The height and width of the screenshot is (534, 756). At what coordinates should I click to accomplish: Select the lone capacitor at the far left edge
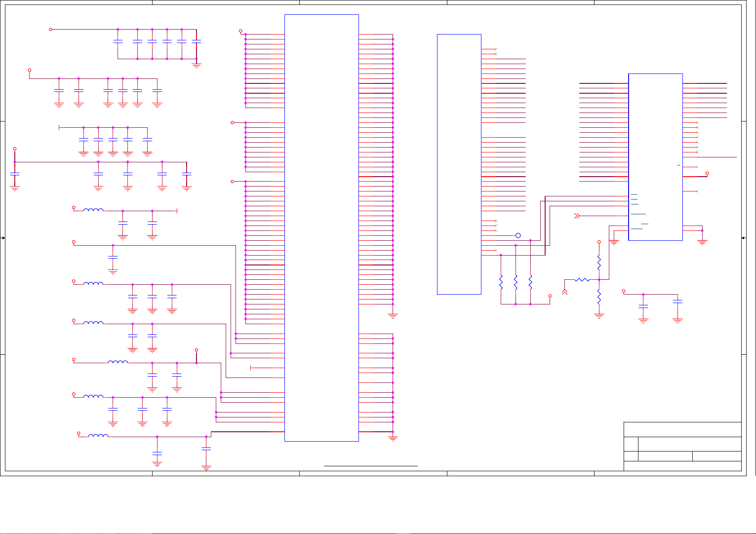15,174
